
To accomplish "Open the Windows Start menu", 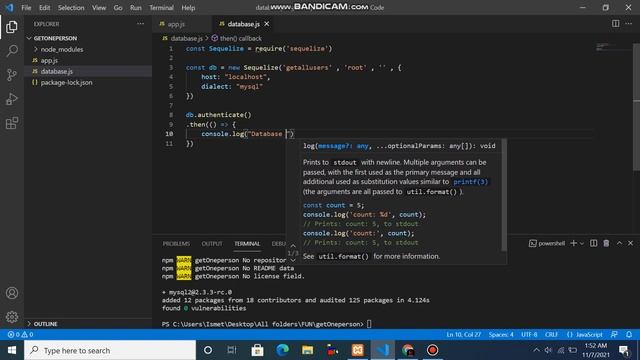I will tap(12, 350).
